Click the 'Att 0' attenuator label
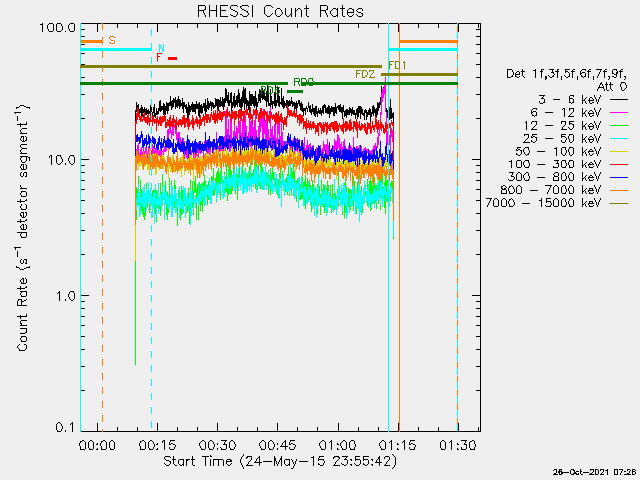 pyautogui.click(x=612, y=86)
